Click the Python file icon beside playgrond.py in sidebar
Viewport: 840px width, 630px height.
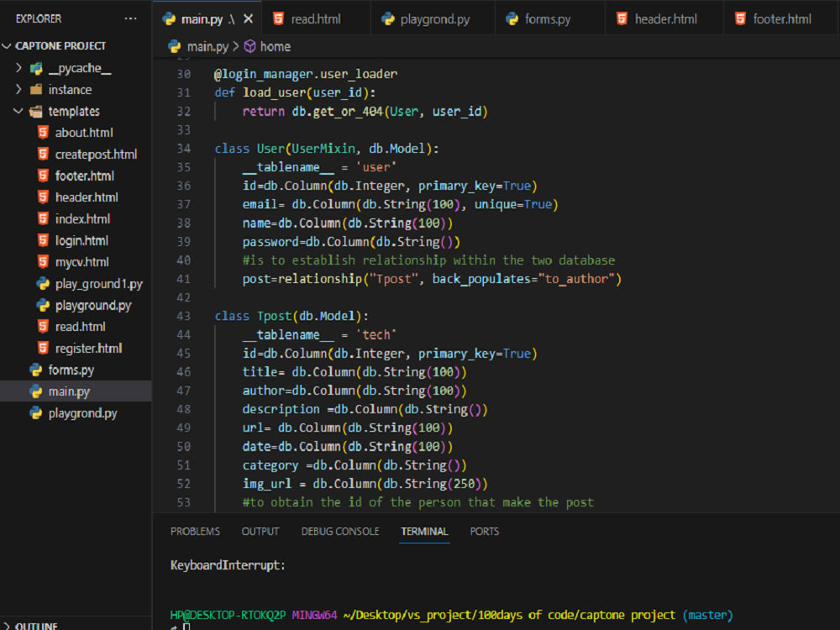click(34, 412)
